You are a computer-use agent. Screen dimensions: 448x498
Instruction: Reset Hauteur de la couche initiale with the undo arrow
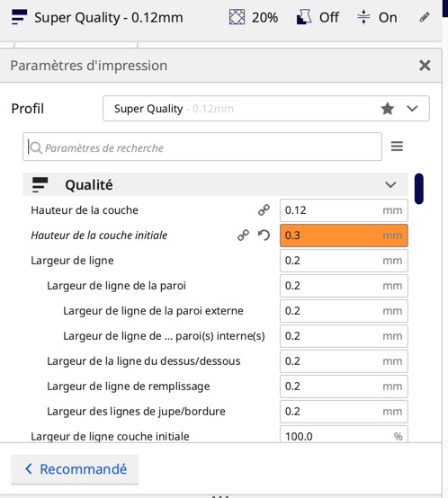[264, 236]
